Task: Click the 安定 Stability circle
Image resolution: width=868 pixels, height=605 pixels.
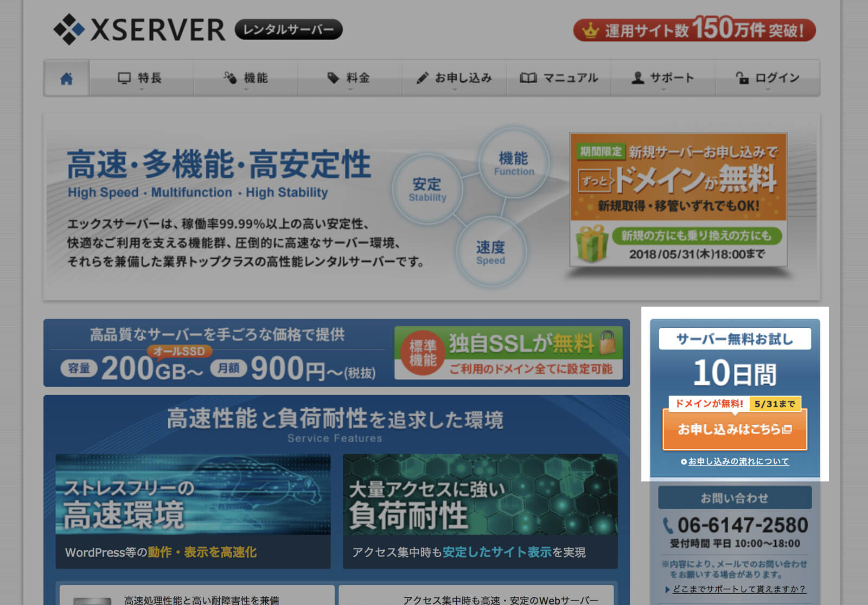Action: (427, 189)
